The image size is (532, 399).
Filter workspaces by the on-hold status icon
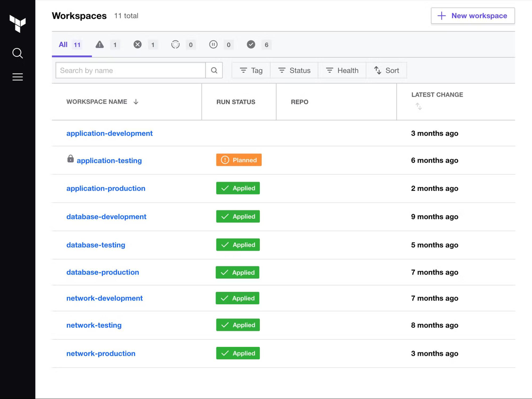point(213,44)
